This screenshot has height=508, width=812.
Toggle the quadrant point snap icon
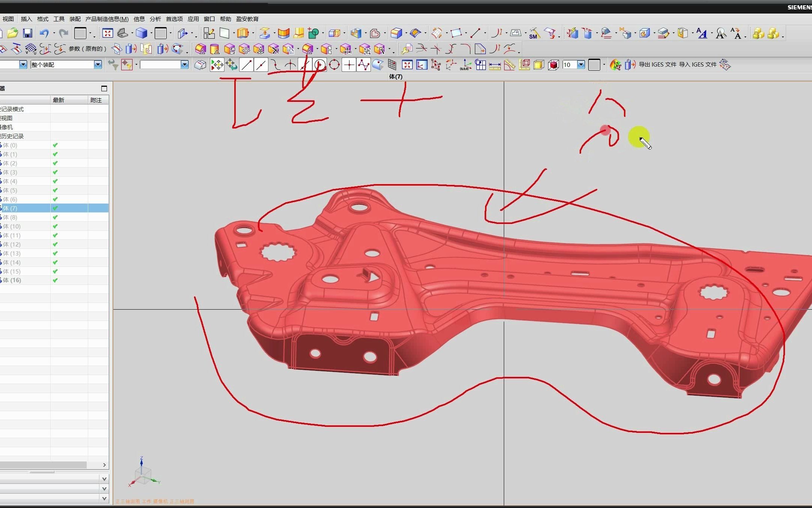coord(334,65)
